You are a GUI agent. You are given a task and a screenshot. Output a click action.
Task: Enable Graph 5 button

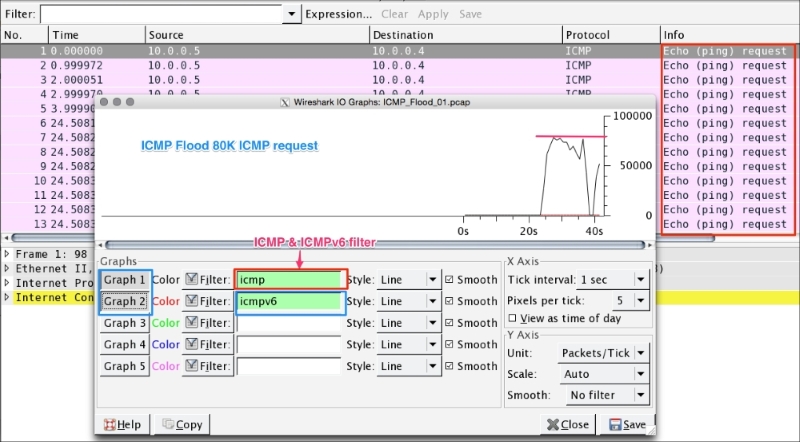(x=124, y=366)
